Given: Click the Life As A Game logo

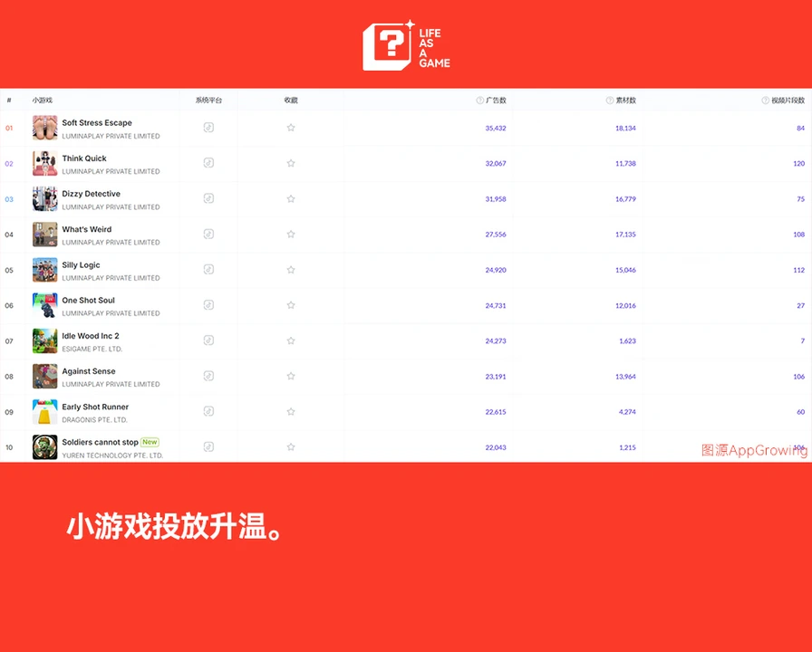Looking at the screenshot, I should (x=407, y=45).
